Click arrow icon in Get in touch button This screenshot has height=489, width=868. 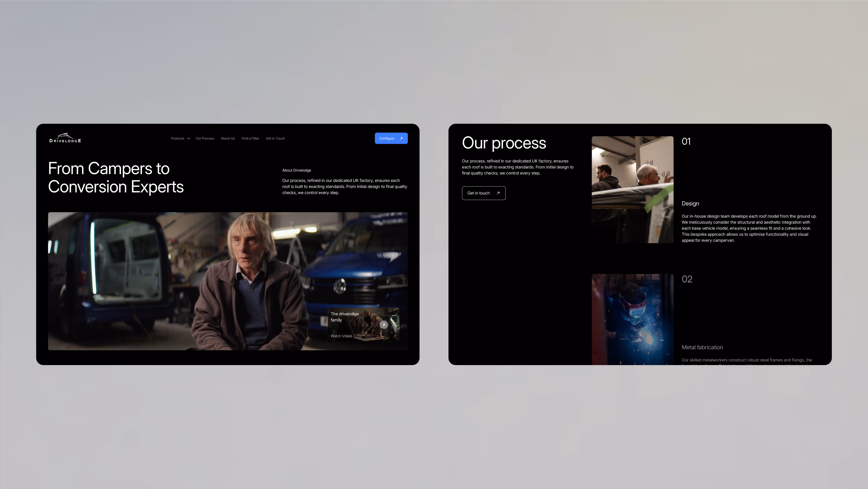498,193
